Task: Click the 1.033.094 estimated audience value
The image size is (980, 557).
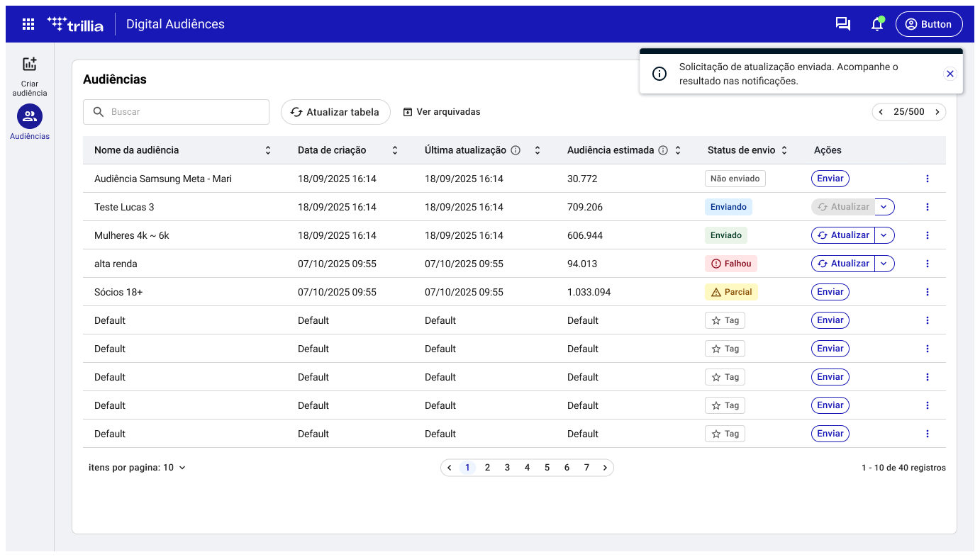Action: 589,292
